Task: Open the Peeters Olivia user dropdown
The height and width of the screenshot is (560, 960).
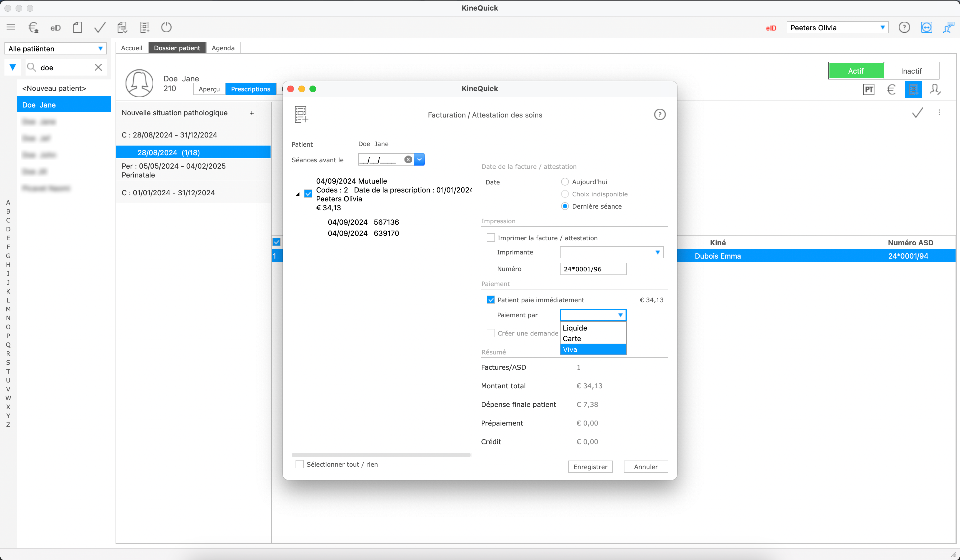Action: click(x=837, y=27)
